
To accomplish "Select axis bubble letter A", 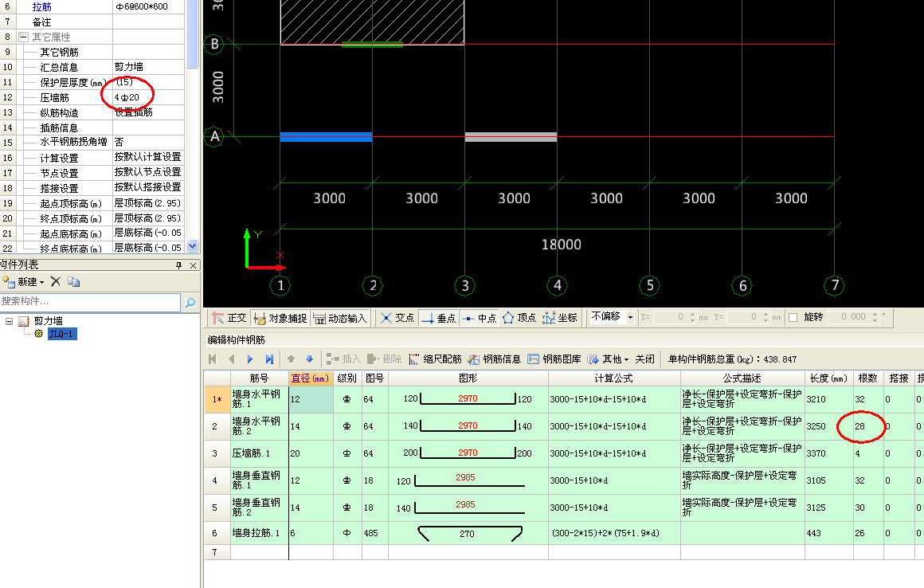I will [x=214, y=137].
